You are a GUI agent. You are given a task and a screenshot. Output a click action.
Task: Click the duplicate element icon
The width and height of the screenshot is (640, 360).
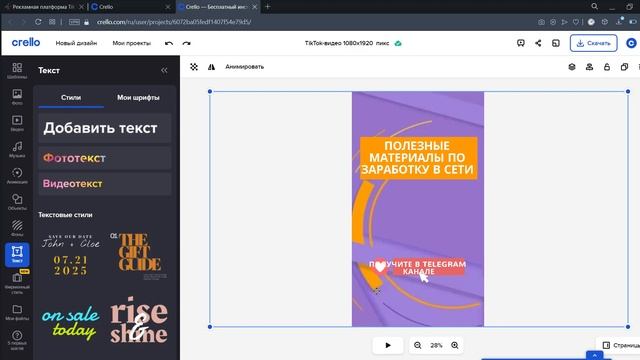[624, 67]
